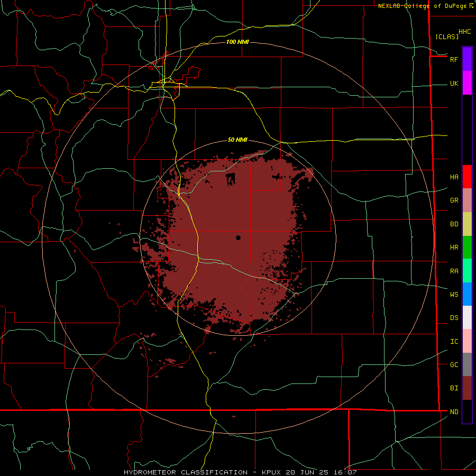Click the brown BI legend color swatch
The height and width of the screenshot is (476, 476).
click(467, 388)
